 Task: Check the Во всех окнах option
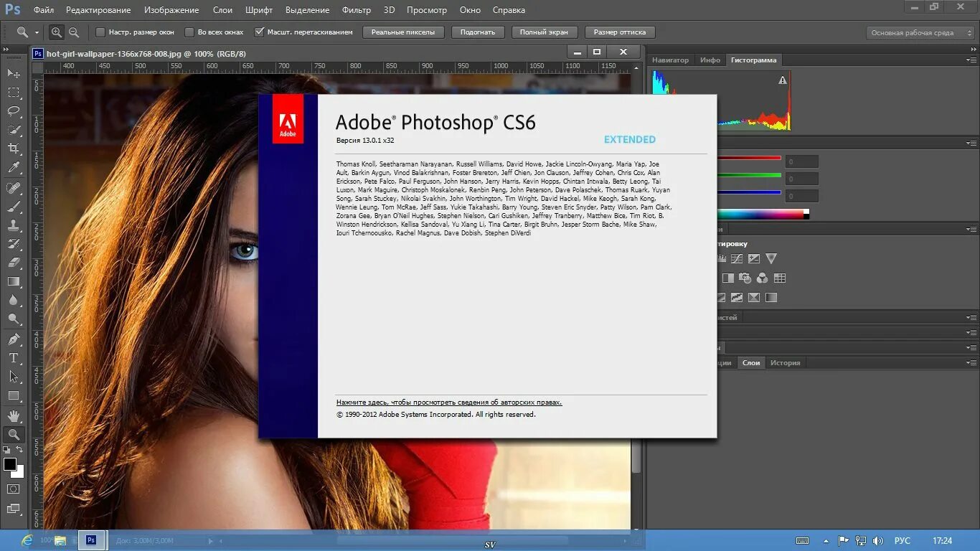pyautogui.click(x=189, y=32)
